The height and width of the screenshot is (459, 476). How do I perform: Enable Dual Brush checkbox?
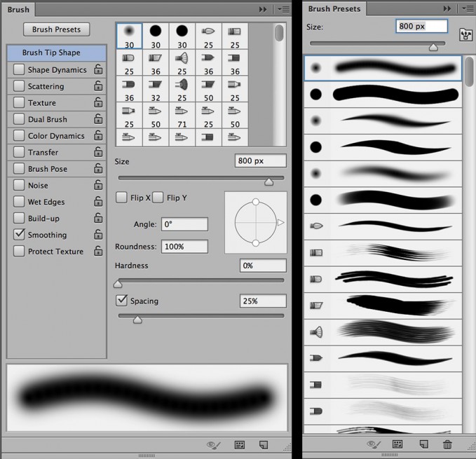point(19,119)
